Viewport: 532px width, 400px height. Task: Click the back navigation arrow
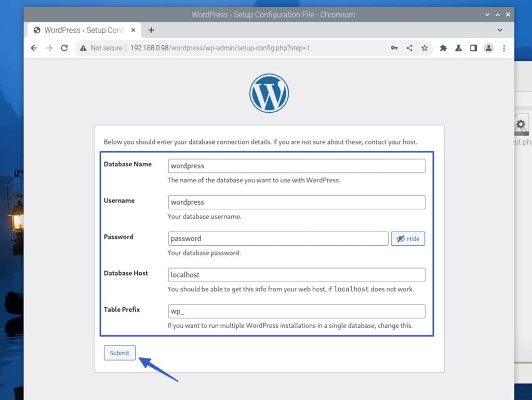pos(34,48)
